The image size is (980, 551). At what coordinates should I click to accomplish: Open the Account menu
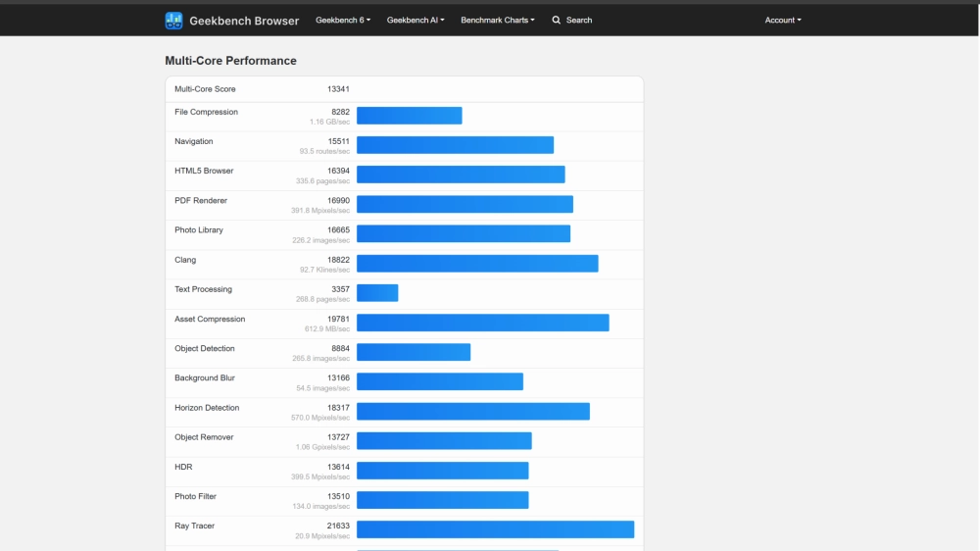783,20
